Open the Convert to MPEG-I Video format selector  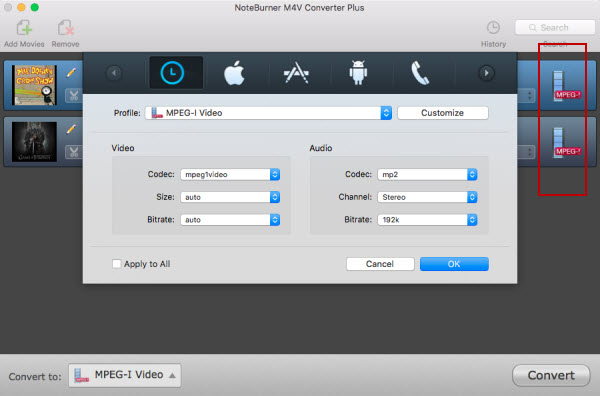tap(125, 375)
